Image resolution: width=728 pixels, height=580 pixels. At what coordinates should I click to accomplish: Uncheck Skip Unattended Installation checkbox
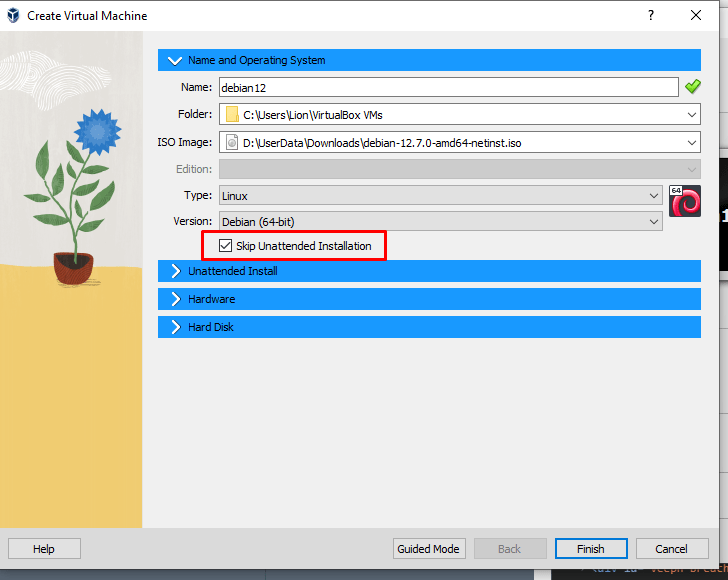(225, 246)
